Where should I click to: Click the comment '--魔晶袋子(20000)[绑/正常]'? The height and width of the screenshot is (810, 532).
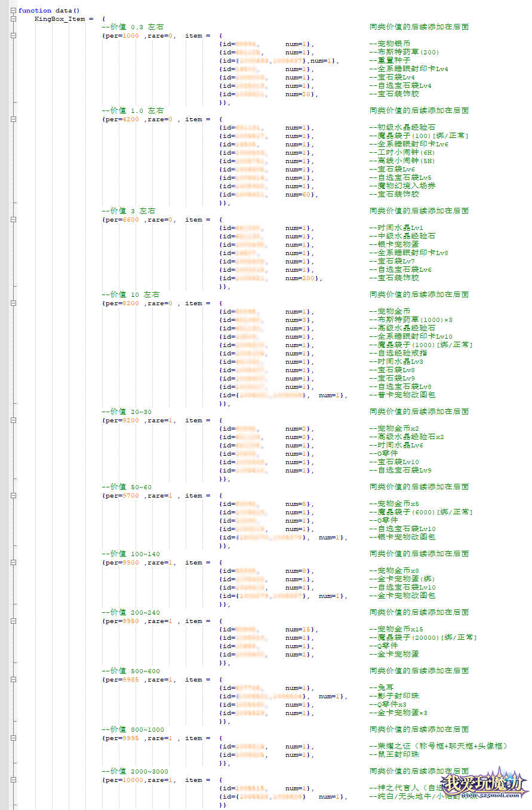point(423,637)
